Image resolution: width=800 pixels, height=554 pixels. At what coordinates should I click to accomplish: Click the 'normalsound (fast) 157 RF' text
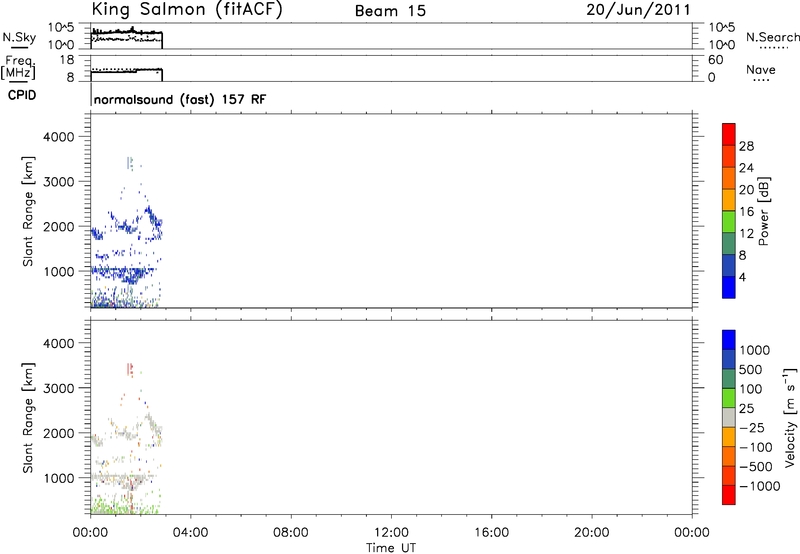(180, 99)
